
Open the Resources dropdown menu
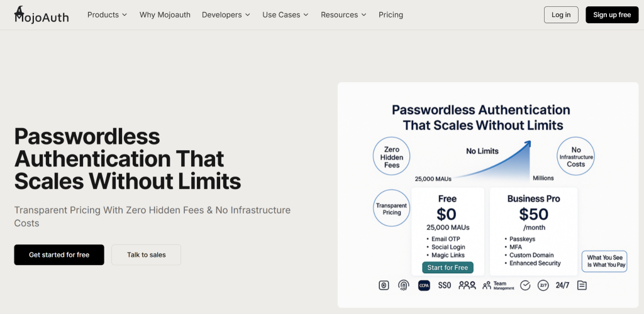(343, 14)
